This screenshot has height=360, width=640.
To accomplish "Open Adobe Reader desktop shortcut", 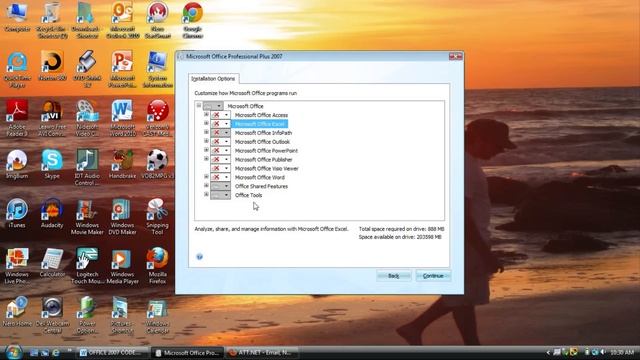I will tap(17, 118).
